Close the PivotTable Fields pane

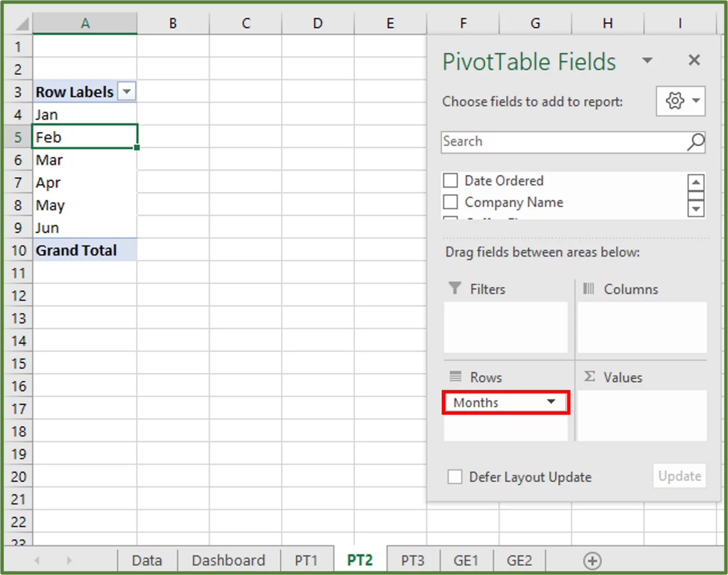pyautogui.click(x=694, y=60)
